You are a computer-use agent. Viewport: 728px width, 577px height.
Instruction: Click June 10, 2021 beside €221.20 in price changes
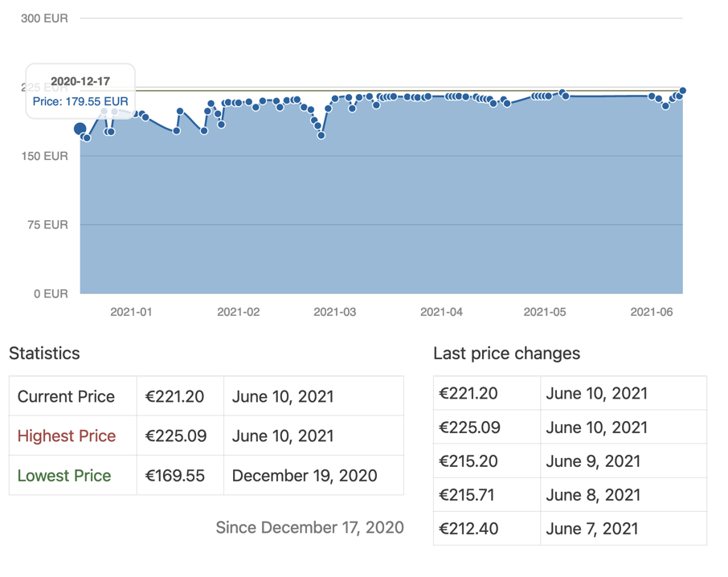coord(624,393)
